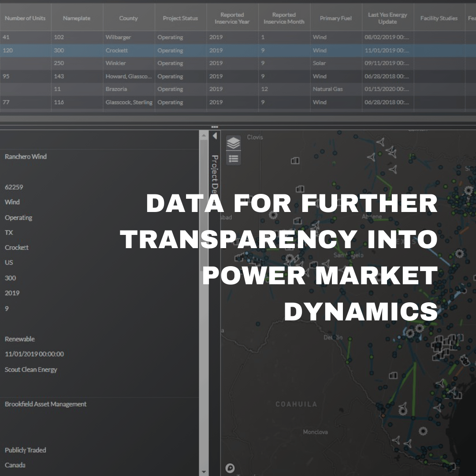Select the Brazoria Natural Gas row

click(x=238, y=89)
